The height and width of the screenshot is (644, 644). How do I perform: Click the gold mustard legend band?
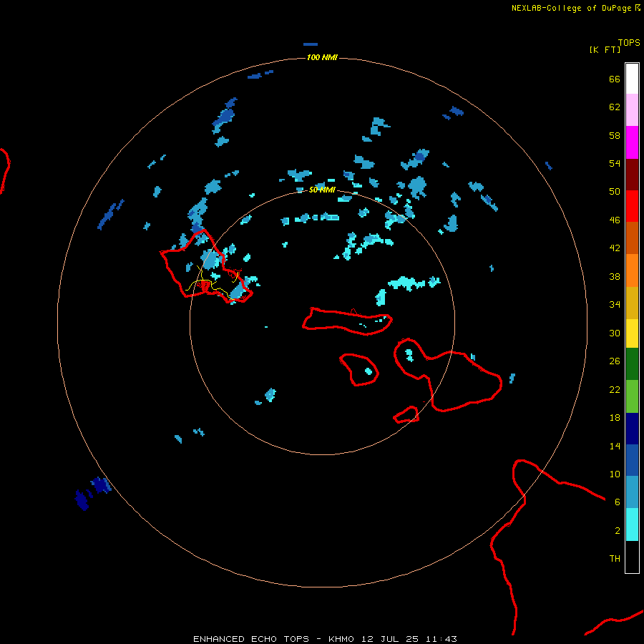tap(632, 303)
